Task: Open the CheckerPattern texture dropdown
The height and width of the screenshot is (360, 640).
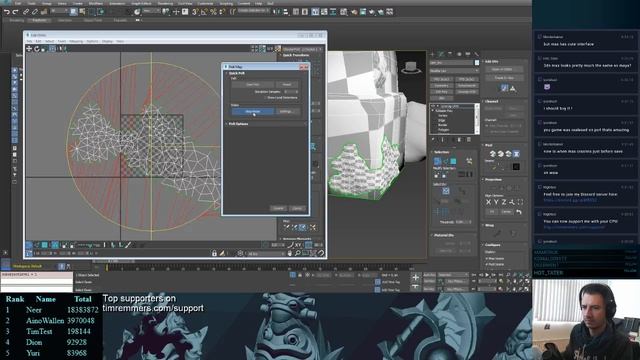Action: 303,49
